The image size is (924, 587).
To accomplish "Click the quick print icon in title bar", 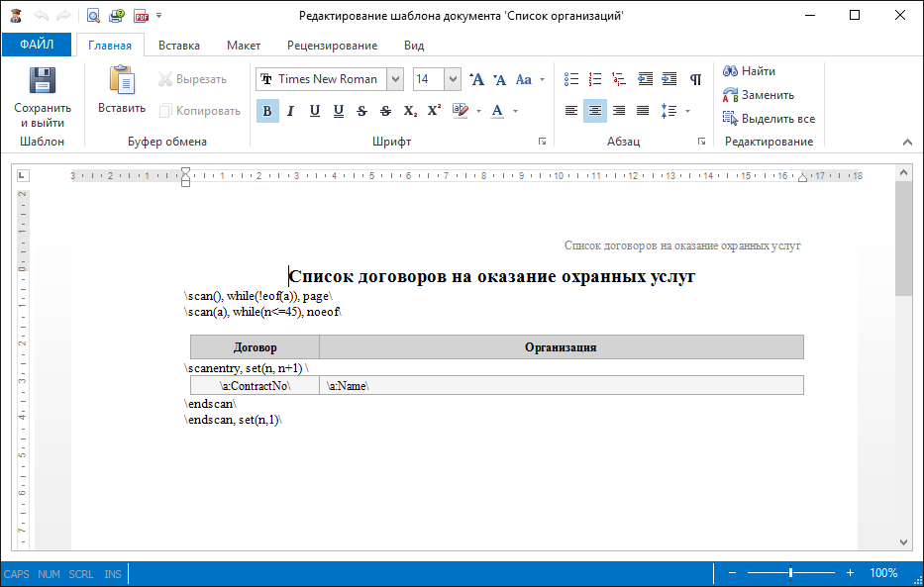I will tap(117, 16).
